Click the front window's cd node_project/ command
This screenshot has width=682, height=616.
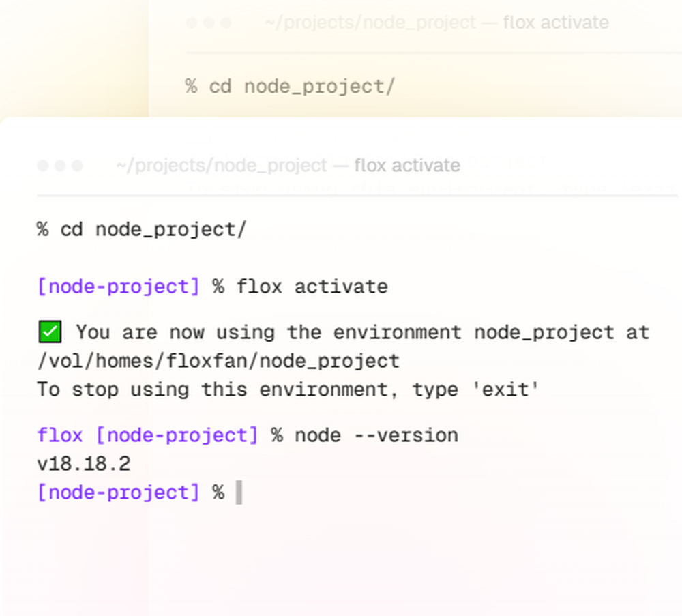pyautogui.click(x=153, y=230)
